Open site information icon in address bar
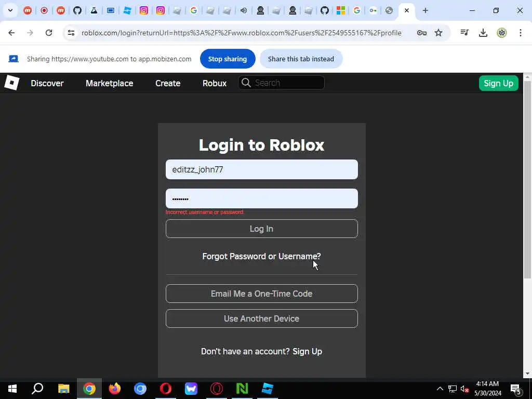Screen dimensions: 532x399 (71, 33)
